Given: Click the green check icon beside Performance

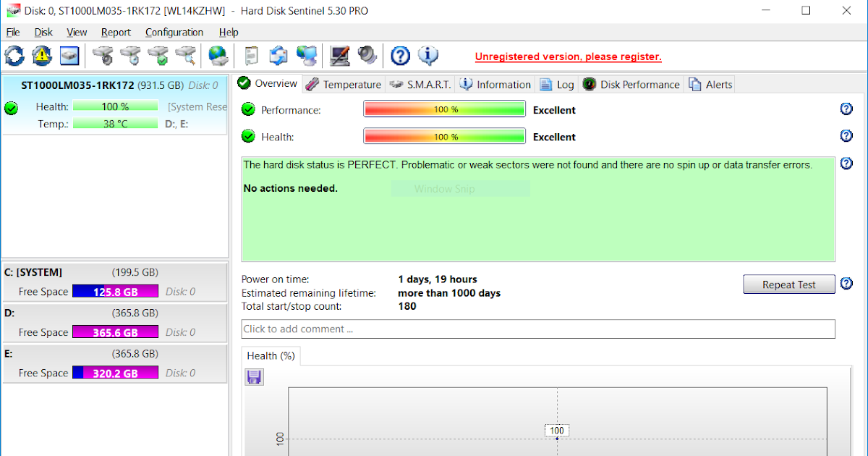Looking at the screenshot, I should tap(248, 109).
